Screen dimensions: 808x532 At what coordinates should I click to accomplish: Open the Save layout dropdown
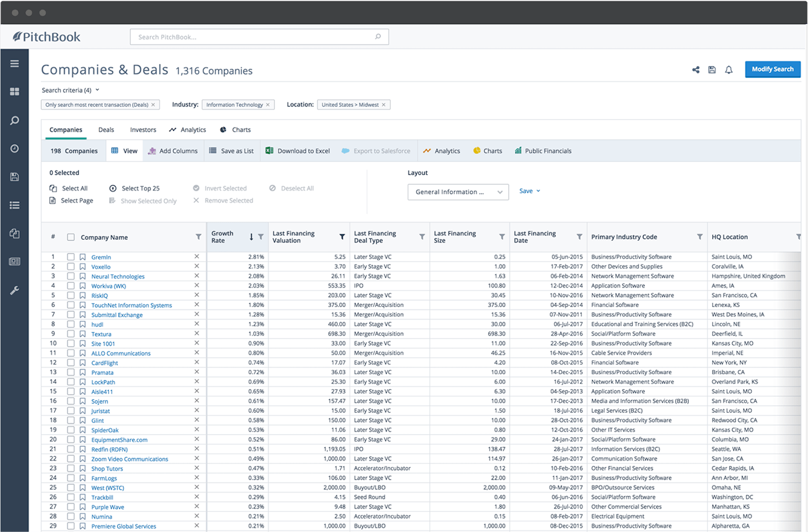pos(530,191)
